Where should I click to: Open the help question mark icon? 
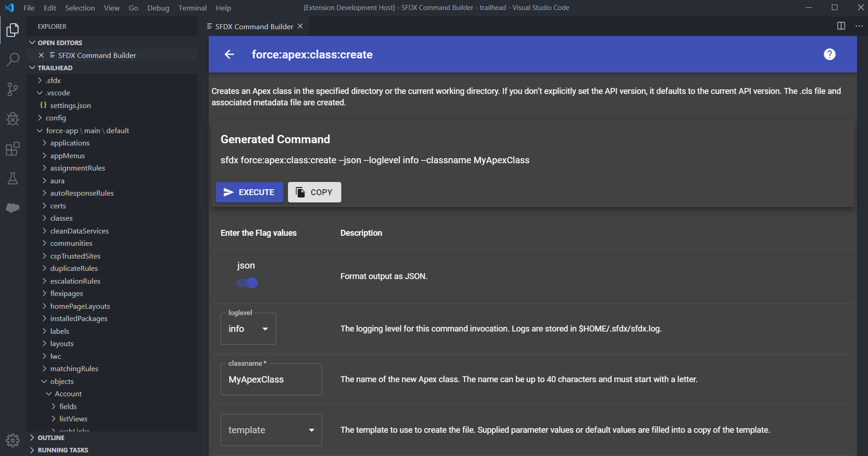click(x=830, y=54)
